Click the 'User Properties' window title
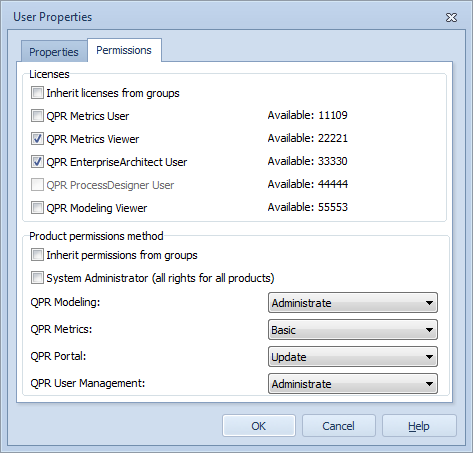473x453 pixels. (53, 17)
